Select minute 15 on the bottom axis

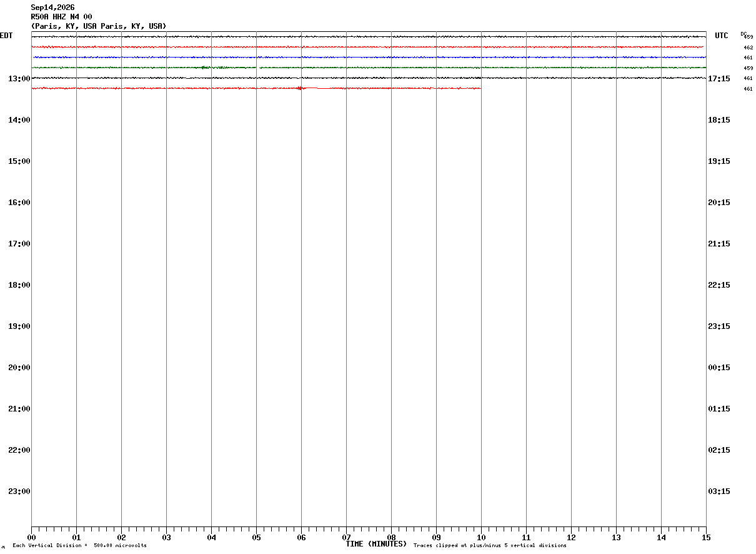click(x=706, y=538)
